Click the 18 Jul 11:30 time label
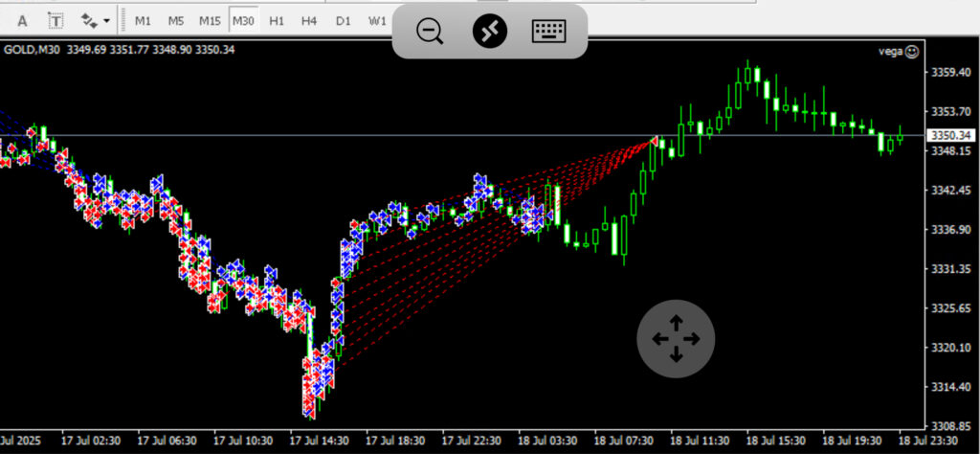Viewport: 980px width, 454px height. [x=700, y=441]
